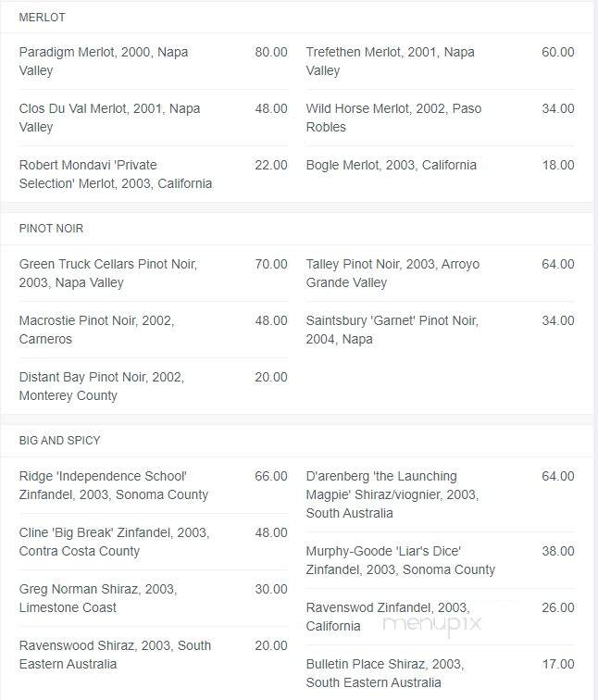Image resolution: width=598 pixels, height=700 pixels.
Task: Open Wild Horse Merlot, Paso Robles entry
Action: (x=440, y=118)
